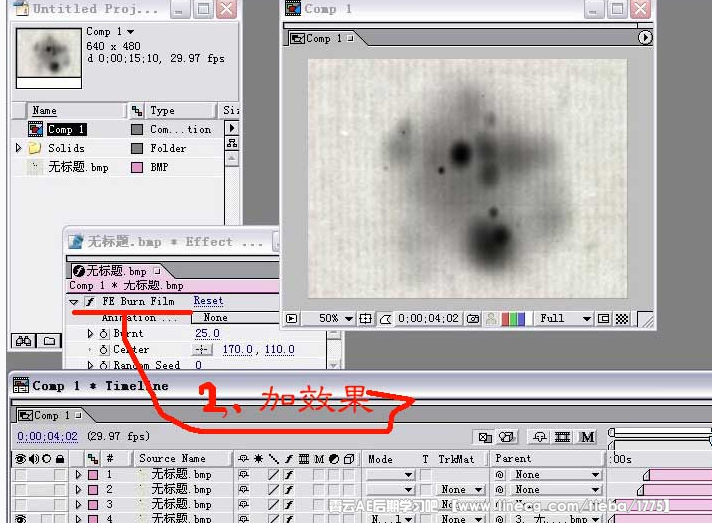Reset the FE Burn Film effect
This screenshot has height=523, width=712.
208,301
